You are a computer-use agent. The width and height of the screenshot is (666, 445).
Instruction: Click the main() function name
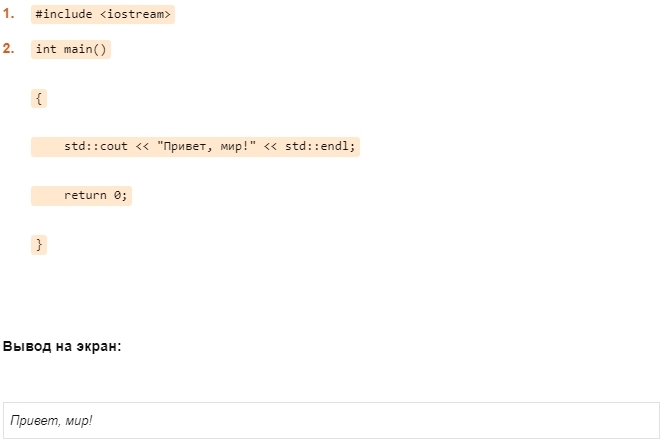85,49
